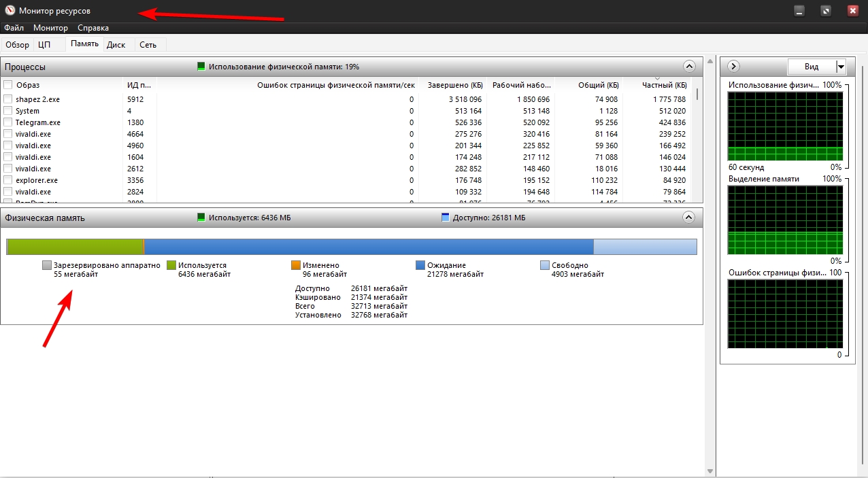This screenshot has height=478, width=868.
Task: Click green 'Используется: 6436 МБ' header icon
Action: click(x=201, y=218)
